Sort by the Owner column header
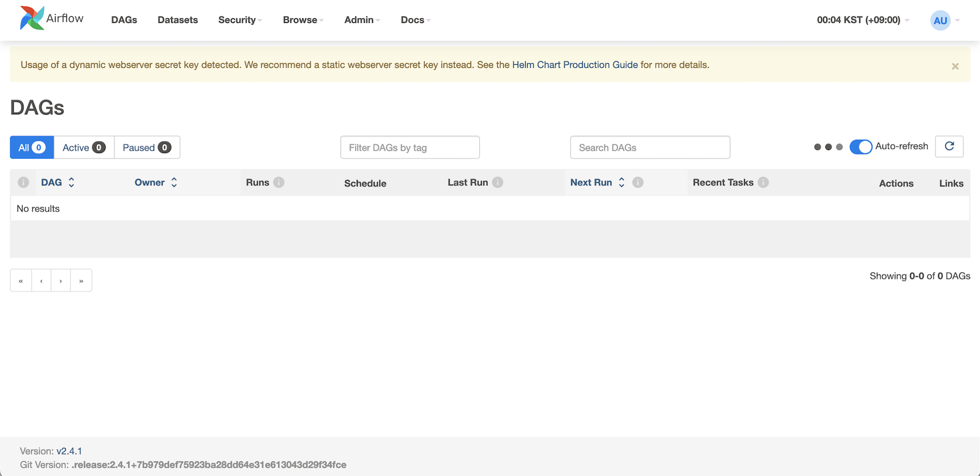This screenshot has width=980, height=476. pos(150,182)
